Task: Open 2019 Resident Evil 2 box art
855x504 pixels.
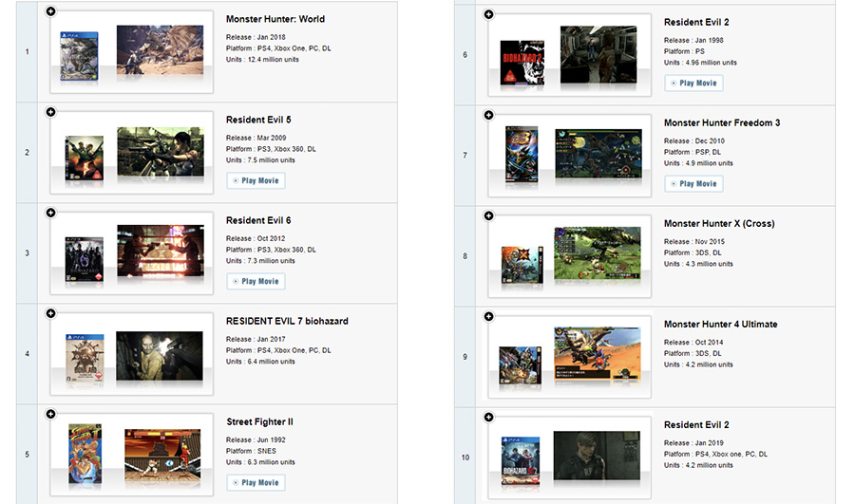Action: pyautogui.click(x=521, y=461)
